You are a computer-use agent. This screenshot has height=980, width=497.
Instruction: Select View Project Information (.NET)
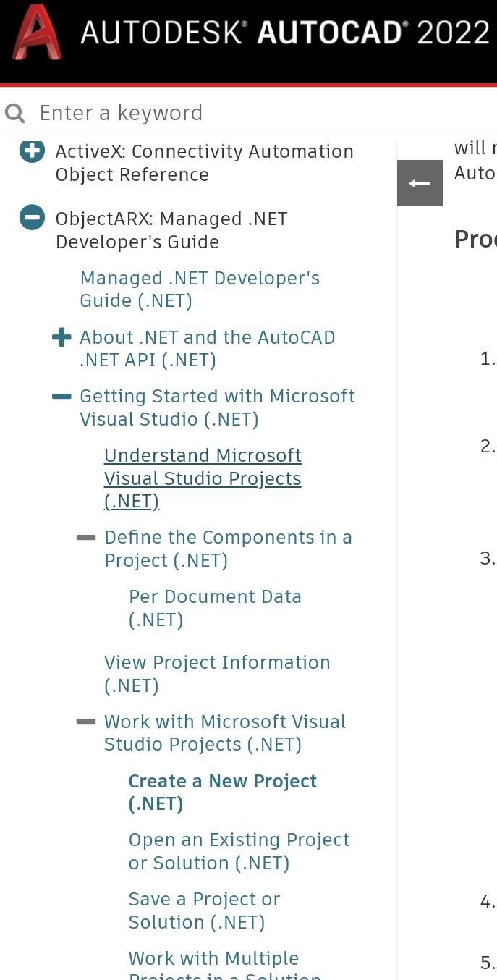217,673
